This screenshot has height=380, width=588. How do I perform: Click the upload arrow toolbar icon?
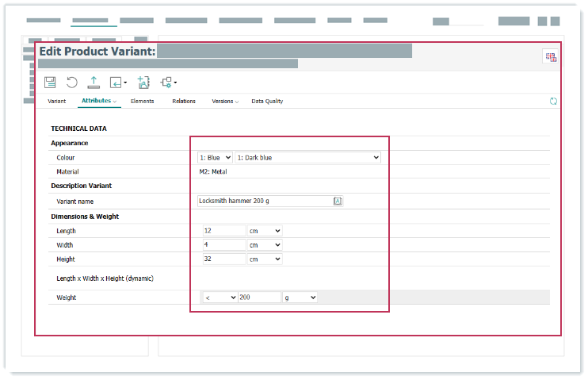94,82
